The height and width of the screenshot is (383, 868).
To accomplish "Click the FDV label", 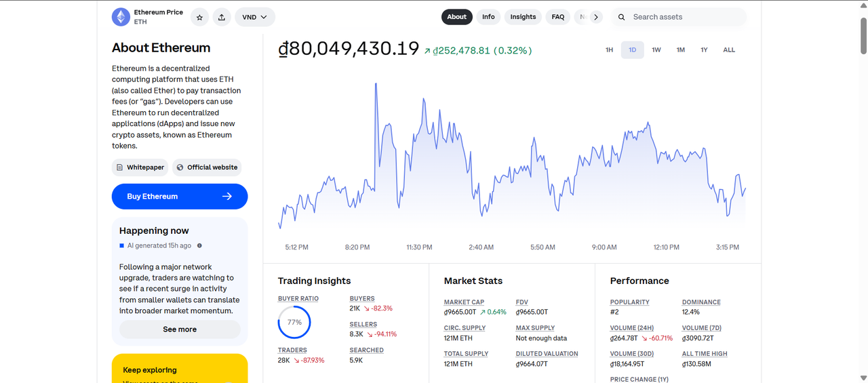I will pos(522,302).
